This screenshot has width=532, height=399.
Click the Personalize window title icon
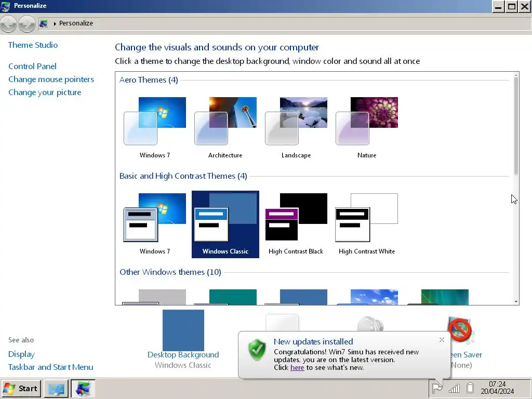pos(6,6)
